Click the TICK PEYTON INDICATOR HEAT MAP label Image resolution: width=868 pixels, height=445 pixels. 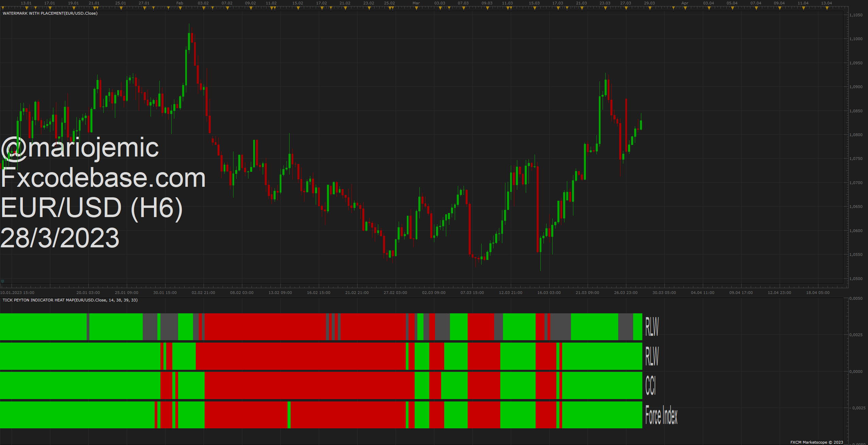tap(70, 300)
